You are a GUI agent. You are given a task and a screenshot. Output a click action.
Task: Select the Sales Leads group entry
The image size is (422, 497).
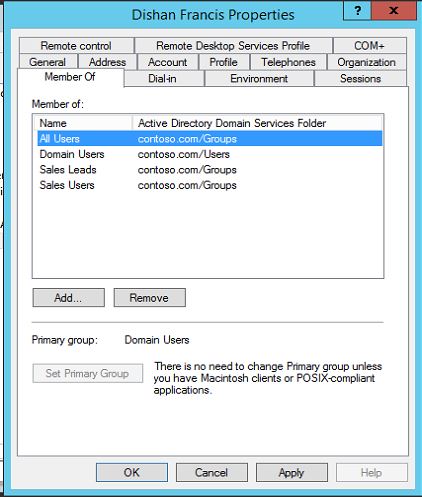pyautogui.click(x=210, y=170)
